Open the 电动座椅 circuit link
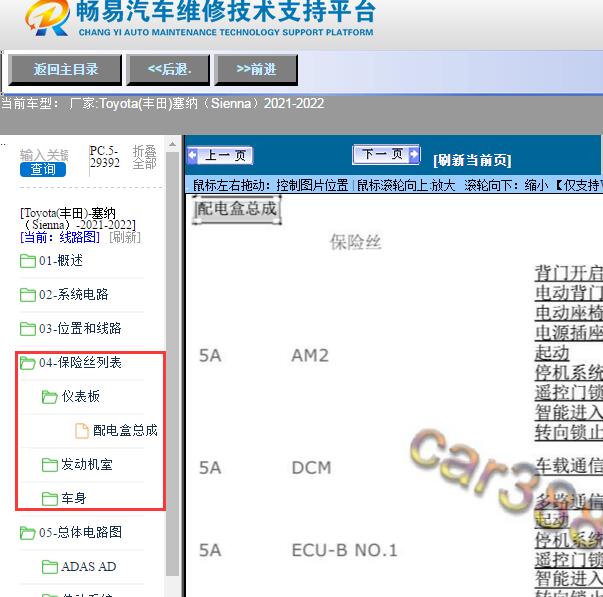The height and width of the screenshot is (597, 603). click(569, 313)
